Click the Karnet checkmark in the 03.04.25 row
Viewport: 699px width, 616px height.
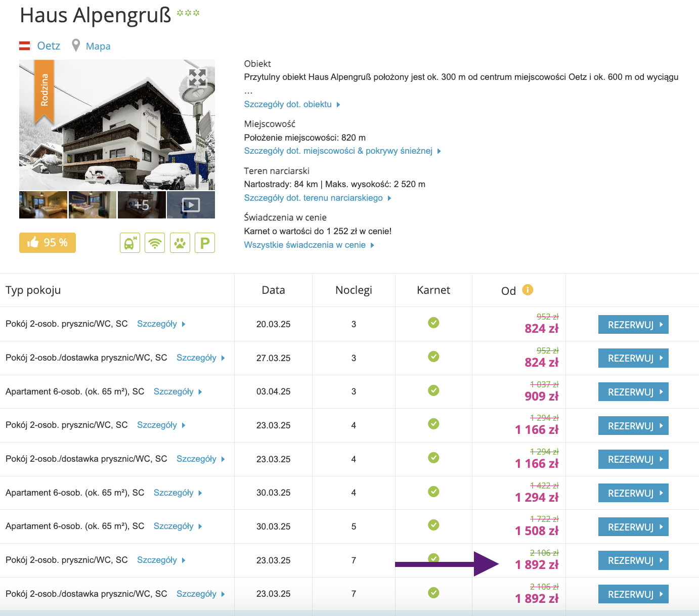coord(433,390)
